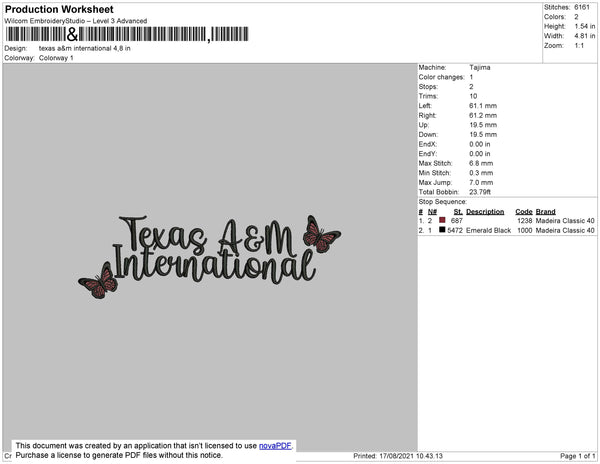Click the 'Production Worksheet' title
The height and width of the screenshot is (464, 600).
[x=59, y=9]
